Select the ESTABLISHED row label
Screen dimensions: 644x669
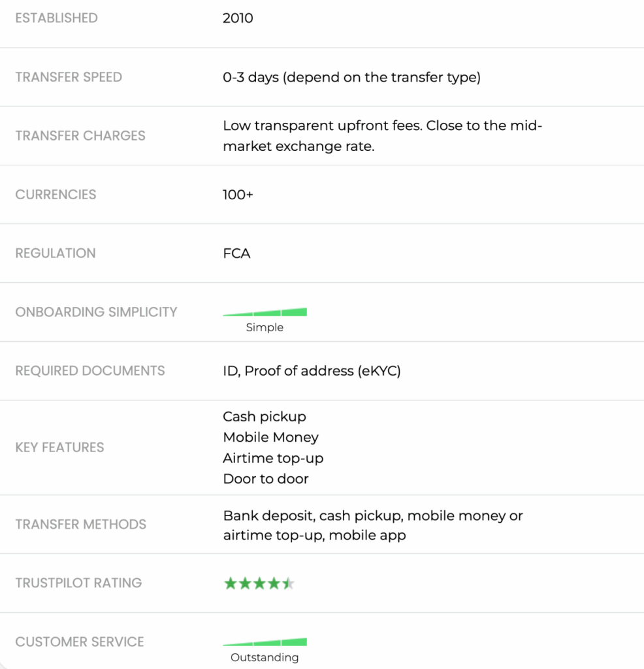point(56,18)
